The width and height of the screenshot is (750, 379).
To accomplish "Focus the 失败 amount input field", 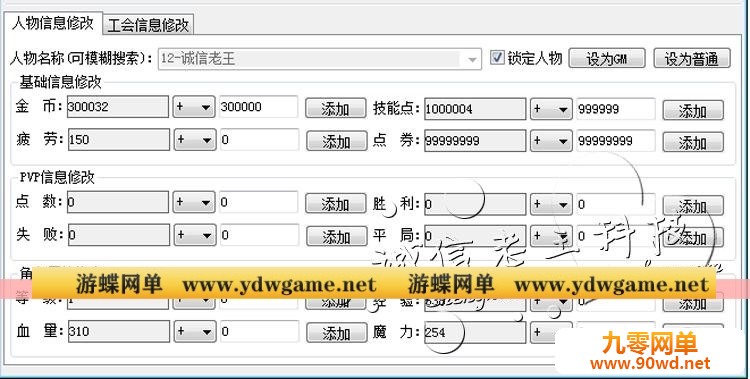I will click(259, 235).
